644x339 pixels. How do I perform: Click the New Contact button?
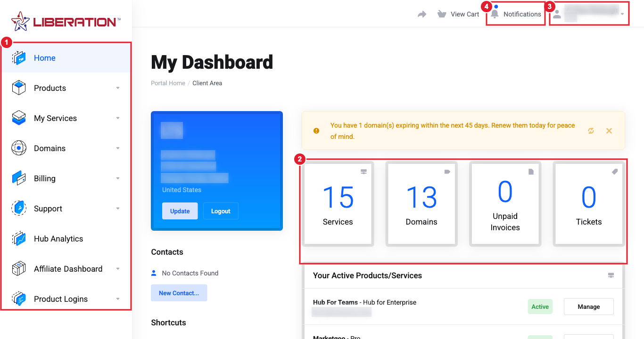179,293
